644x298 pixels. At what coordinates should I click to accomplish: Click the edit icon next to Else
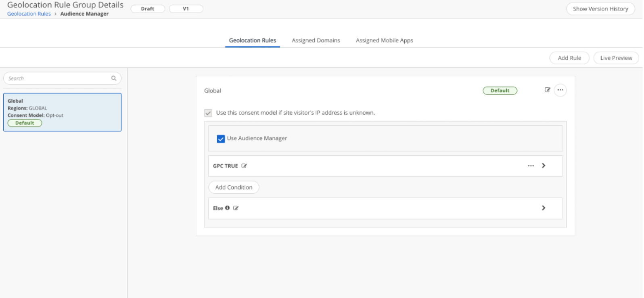tap(236, 208)
